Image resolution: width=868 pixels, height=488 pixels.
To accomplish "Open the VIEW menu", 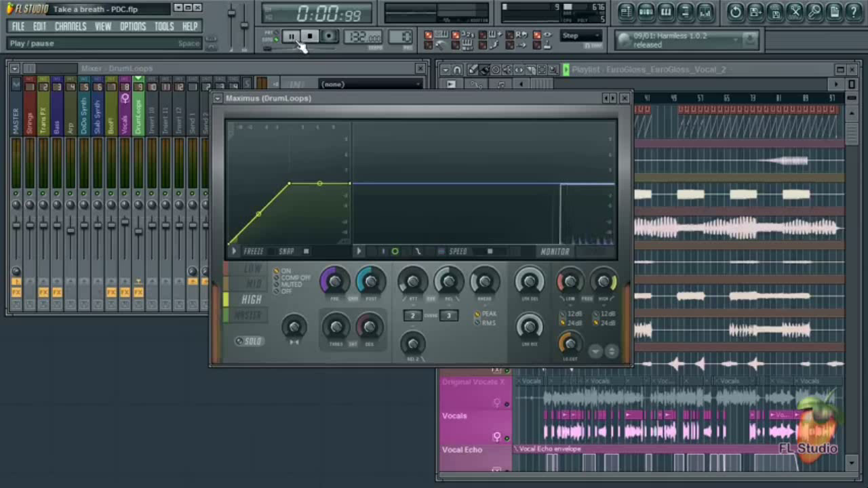I will pos(103,26).
